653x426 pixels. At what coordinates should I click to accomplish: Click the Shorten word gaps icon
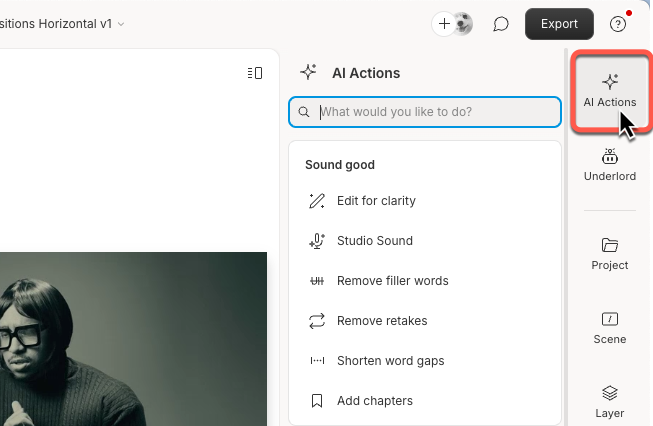coord(317,361)
